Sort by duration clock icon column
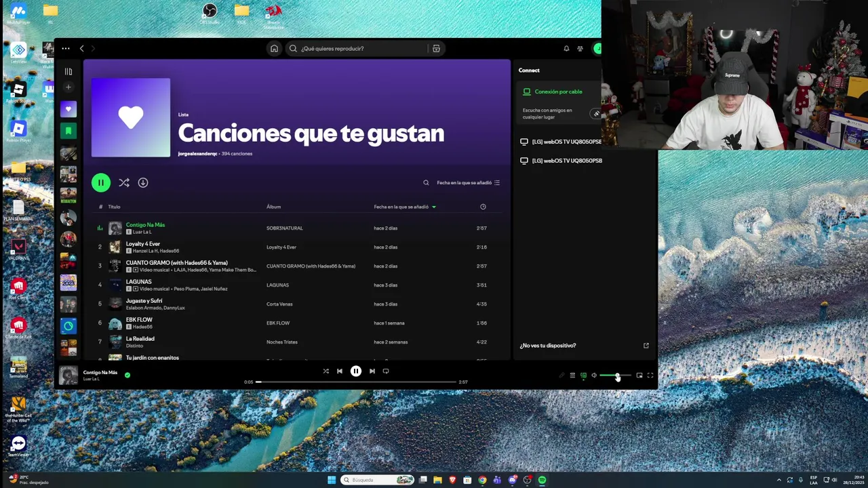868x488 pixels. [483, 207]
